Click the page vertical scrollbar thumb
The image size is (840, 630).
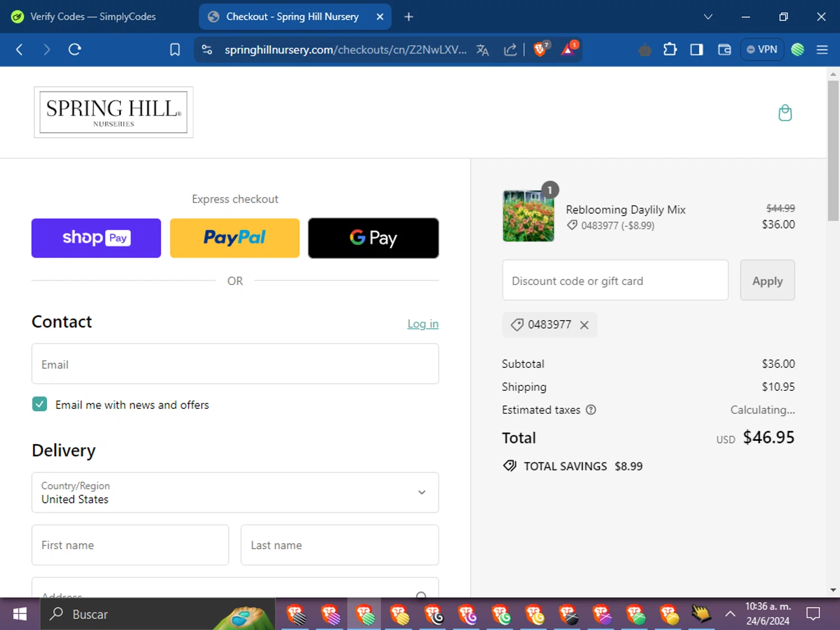pyautogui.click(x=833, y=151)
